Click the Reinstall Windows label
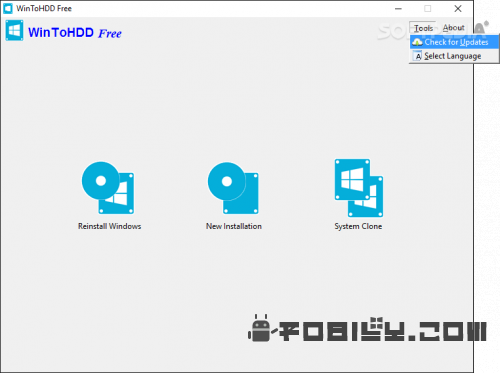Viewport: 500px width, 373px height. [x=109, y=226]
